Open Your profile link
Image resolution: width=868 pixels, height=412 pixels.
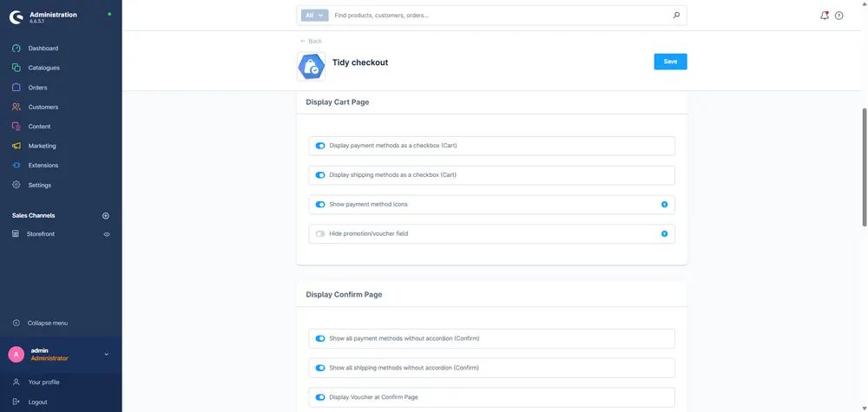click(x=43, y=383)
